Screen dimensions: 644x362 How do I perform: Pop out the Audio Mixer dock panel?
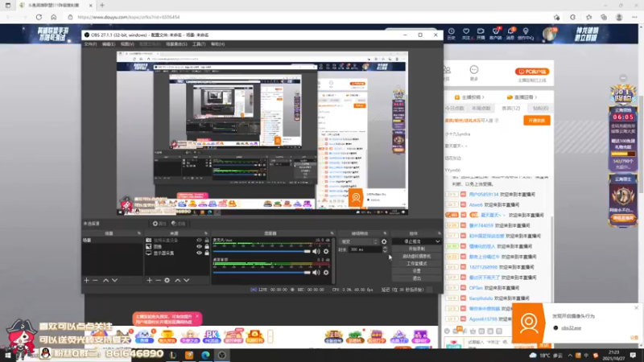[332, 233]
